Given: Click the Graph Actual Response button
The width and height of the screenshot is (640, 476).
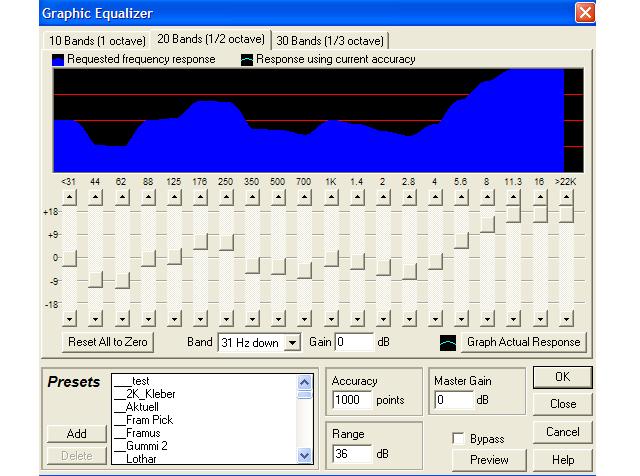Looking at the screenshot, I should coord(524,342).
